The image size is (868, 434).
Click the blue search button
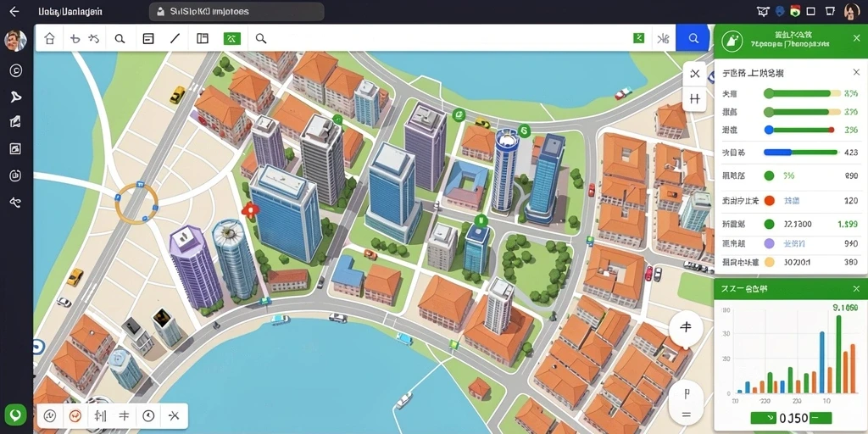pos(693,38)
